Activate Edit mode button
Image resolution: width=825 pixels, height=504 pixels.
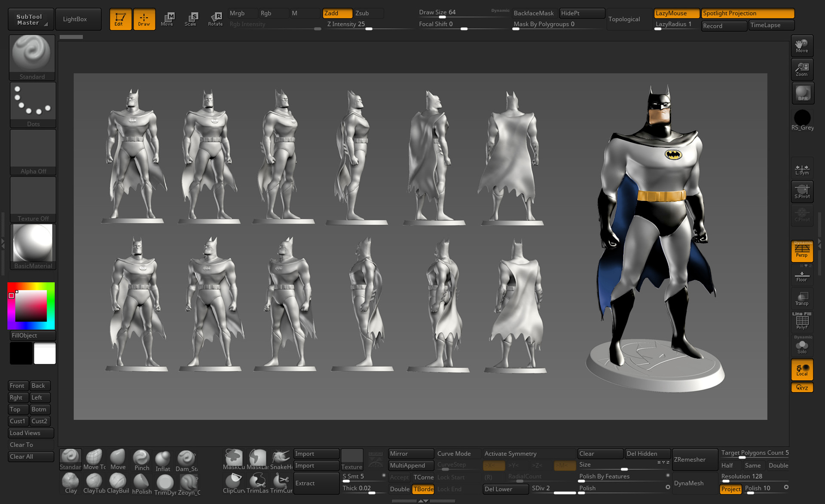tap(120, 19)
